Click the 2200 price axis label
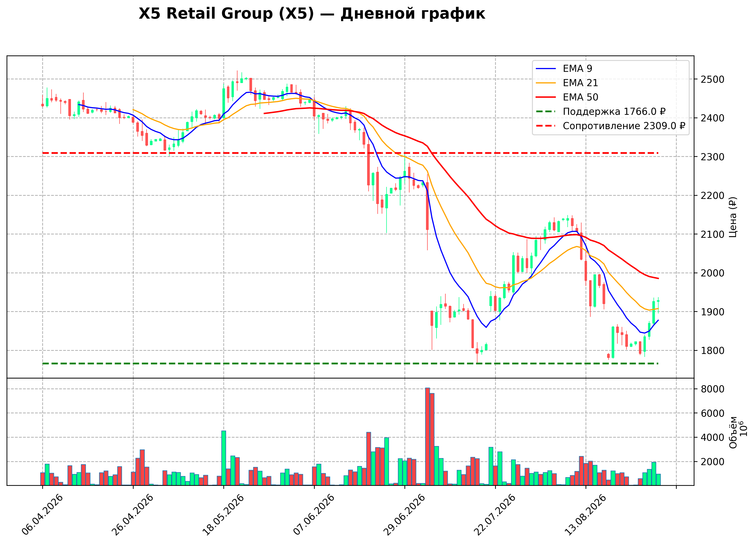 click(712, 196)
